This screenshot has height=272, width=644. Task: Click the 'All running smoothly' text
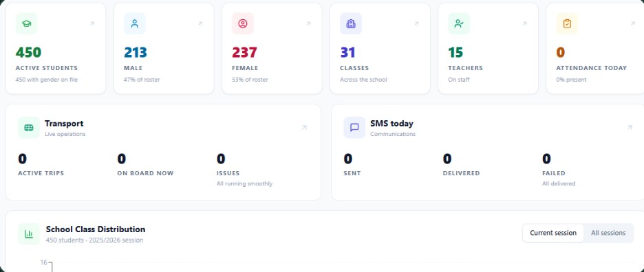(x=244, y=184)
